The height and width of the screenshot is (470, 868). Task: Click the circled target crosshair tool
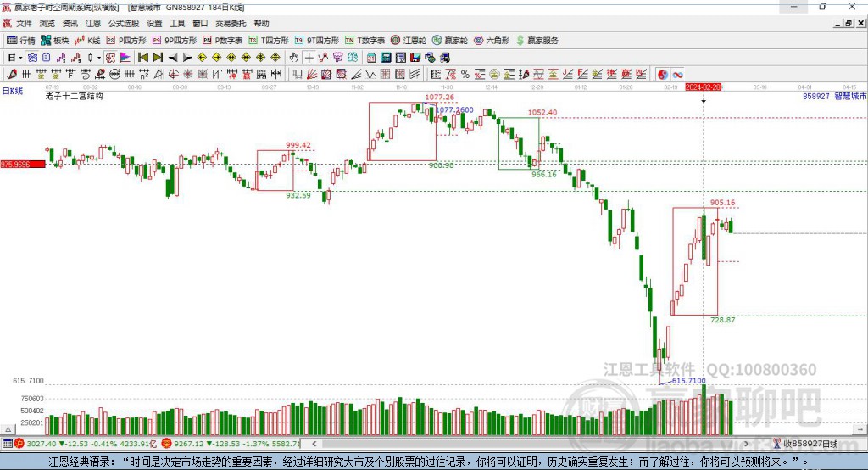point(173,75)
